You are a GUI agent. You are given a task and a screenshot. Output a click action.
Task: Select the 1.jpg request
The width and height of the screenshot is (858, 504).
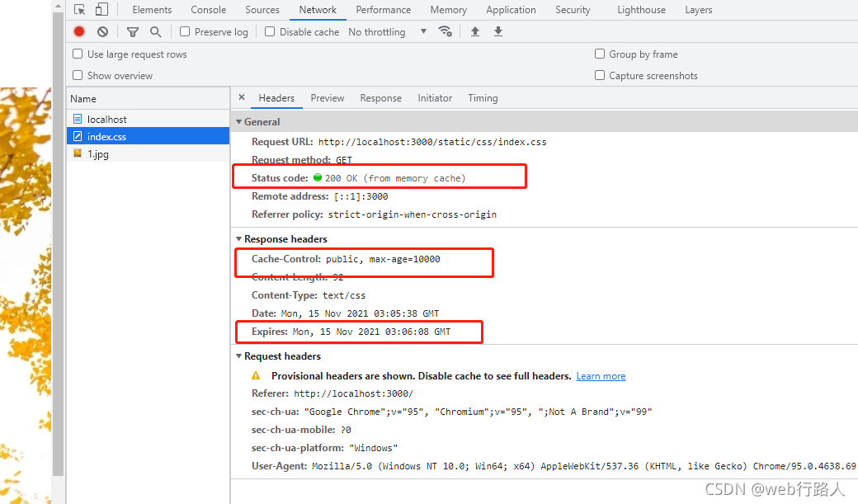point(99,154)
